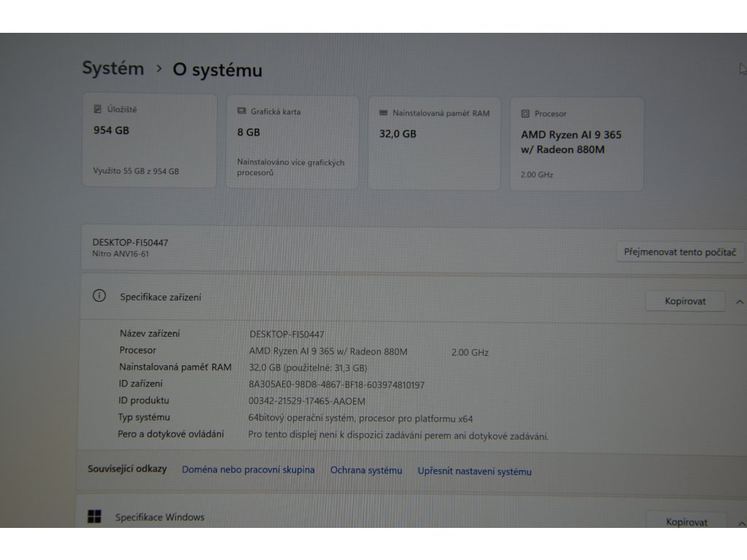747x560 pixels.
Task: Click the 32,0 GB (použitelné: 31,3 GB) value
Action: (x=308, y=368)
